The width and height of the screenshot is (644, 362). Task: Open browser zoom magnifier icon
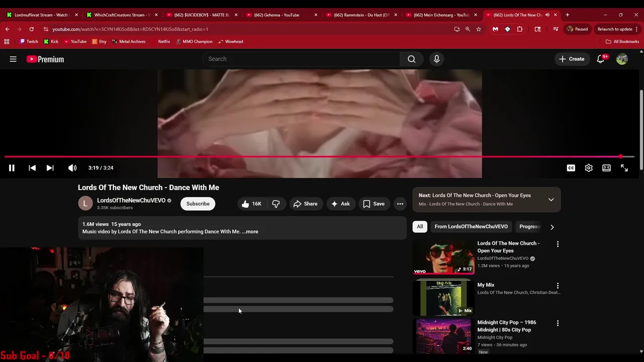point(467,29)
